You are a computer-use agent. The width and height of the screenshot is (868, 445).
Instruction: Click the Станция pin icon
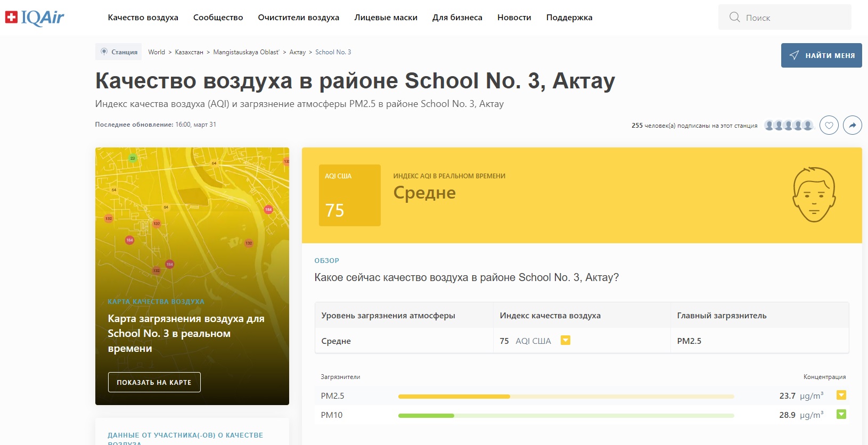pyautogui.click(x=104, y=52)
